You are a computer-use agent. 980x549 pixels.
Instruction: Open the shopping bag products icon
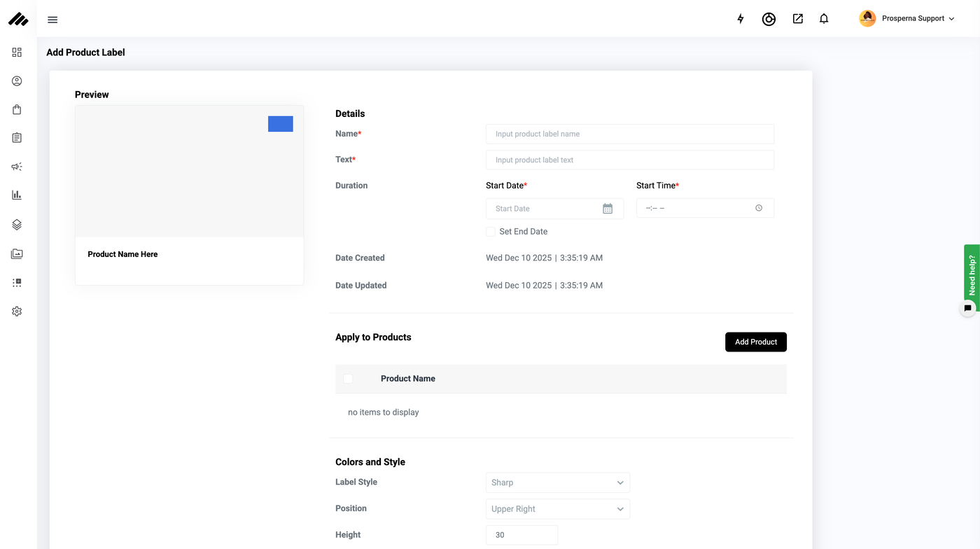17,110
